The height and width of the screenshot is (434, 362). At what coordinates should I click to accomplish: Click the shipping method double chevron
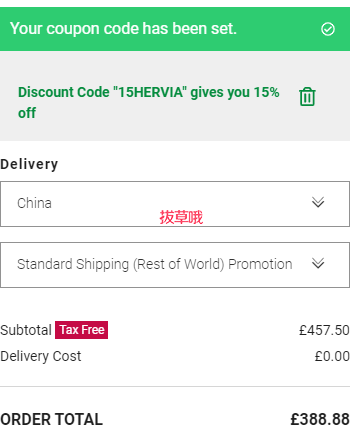point(318,263)
